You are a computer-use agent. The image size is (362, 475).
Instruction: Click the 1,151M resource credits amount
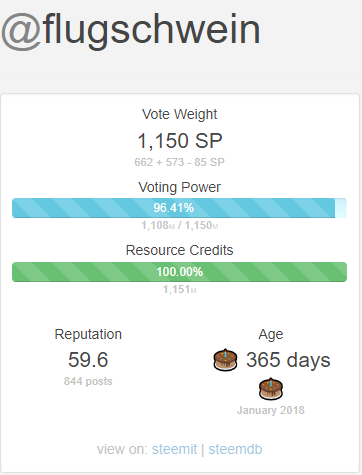[x=180, y=289]
